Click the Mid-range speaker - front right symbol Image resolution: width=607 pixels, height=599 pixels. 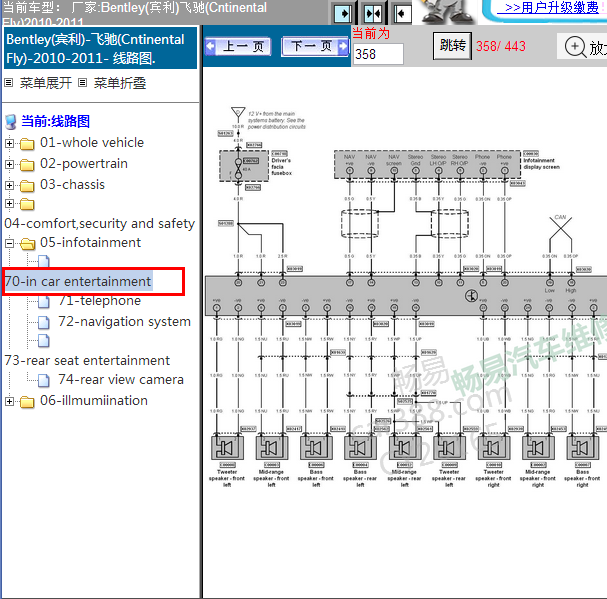(538, 448)
